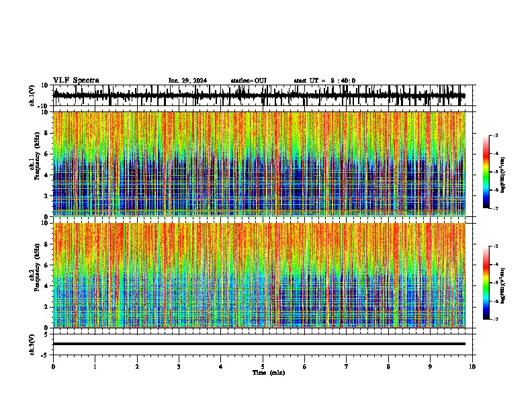Click time axis tick label "8"
Viewport: 532px width, 411px height.
coord(388,367)
